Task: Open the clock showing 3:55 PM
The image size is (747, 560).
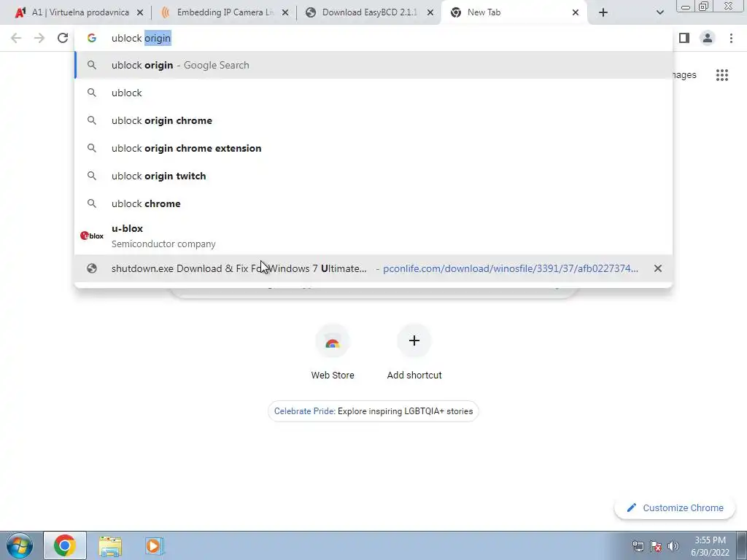Action: click(x=710, y=546)
